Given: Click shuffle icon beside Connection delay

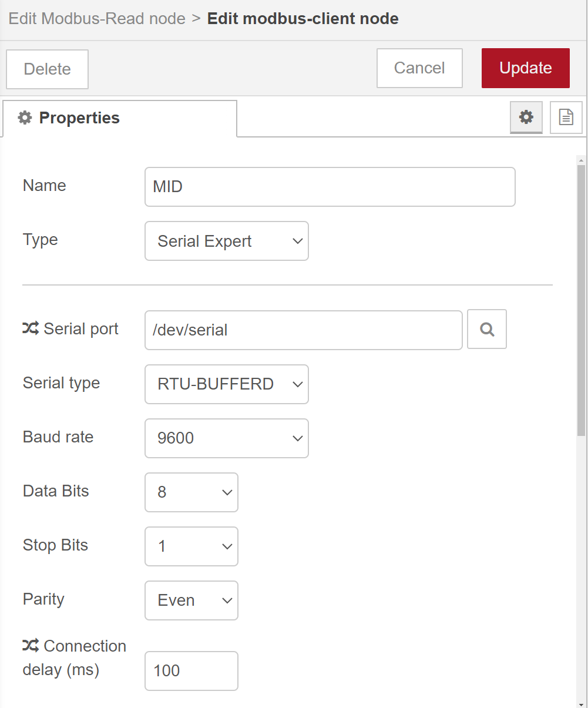Looking at the screenshot, I should (31, 646).
